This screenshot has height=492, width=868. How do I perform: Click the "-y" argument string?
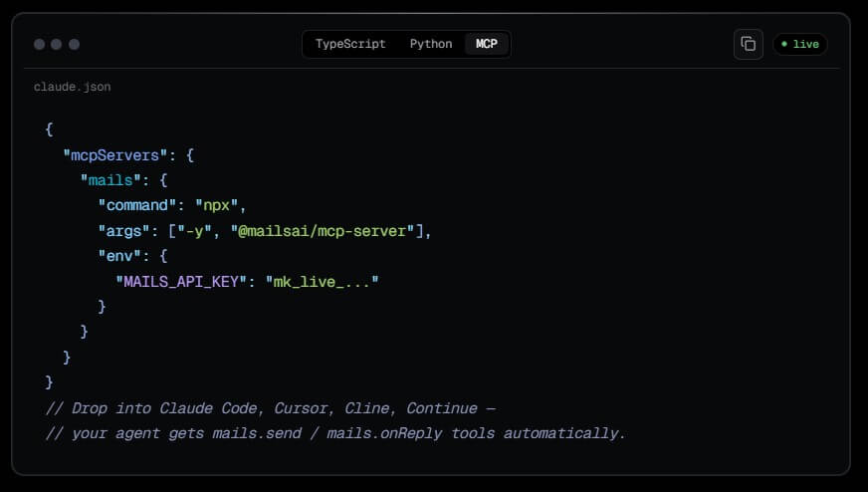pyautogui.click(x=194, y=231)
